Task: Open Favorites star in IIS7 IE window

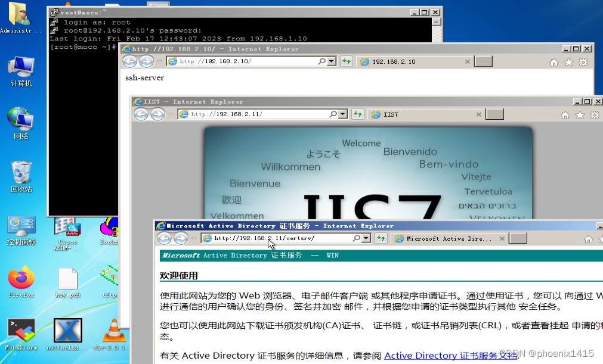Action: point(580,115)
